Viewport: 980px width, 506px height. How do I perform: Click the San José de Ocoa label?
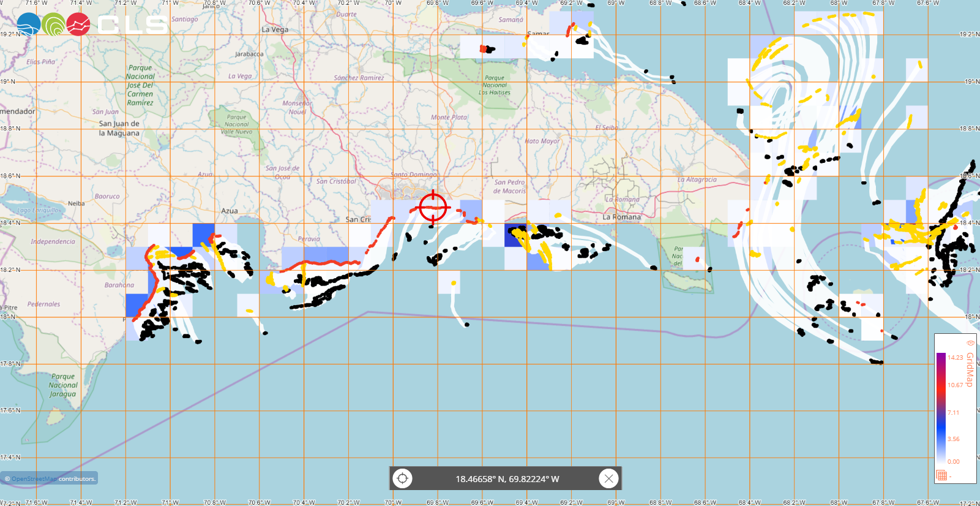[x=283, y=172]
